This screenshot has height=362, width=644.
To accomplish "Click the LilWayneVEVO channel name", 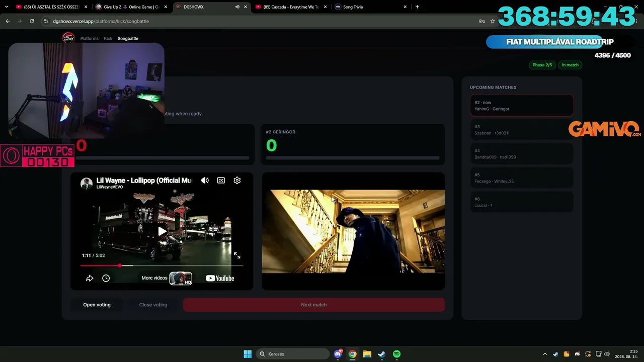I will point(110,187).
